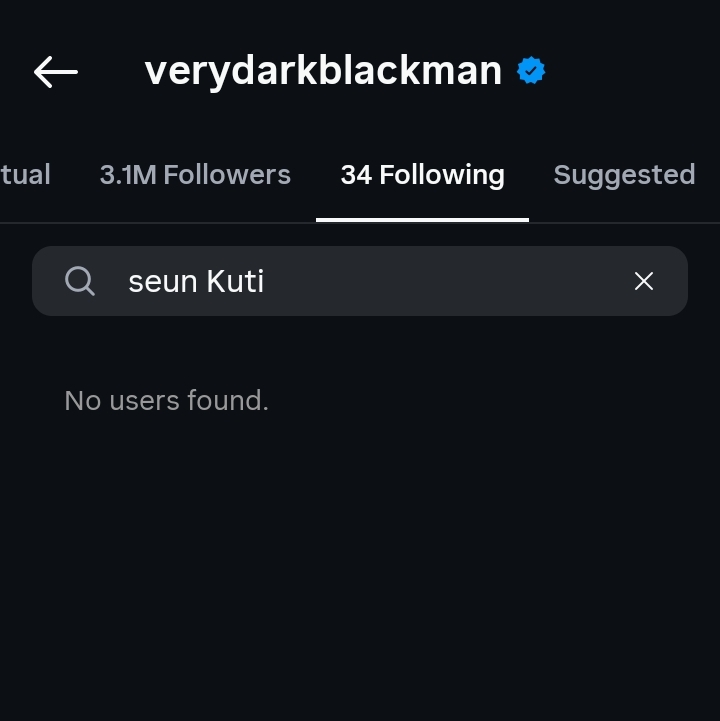
Task: Click the word "seun" in the search box
Action: 163,281
